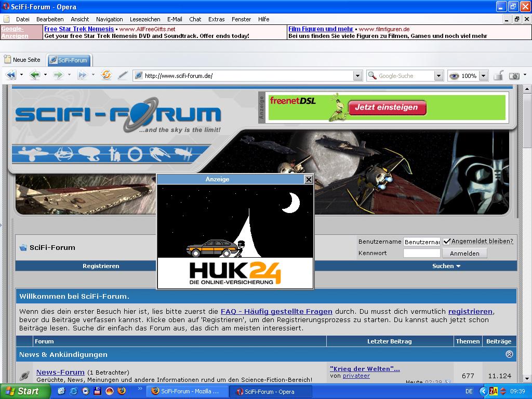Open the Navigation menu
The height and width of the screenshot is (399, 532).
[x=109, y=19]
